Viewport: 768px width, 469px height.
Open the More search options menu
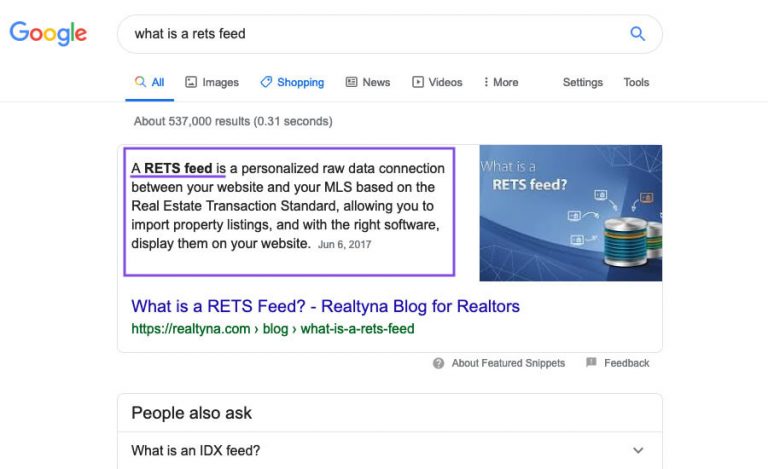(x=501, y=82)
